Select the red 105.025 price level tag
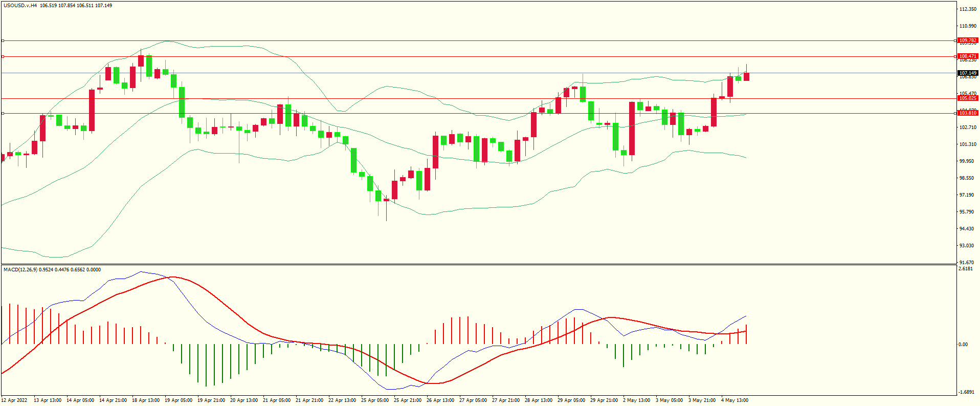The height and width of the screenshot is (406, 980). [x=968, y=98]
